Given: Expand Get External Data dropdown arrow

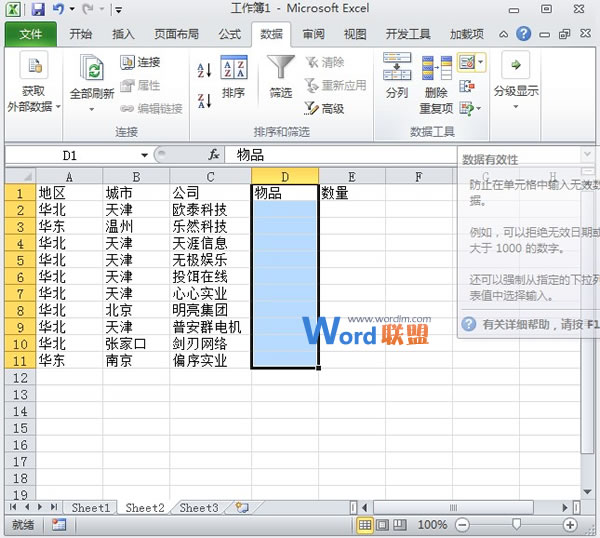Looking at the screenshot, I should tap(58, 106).
